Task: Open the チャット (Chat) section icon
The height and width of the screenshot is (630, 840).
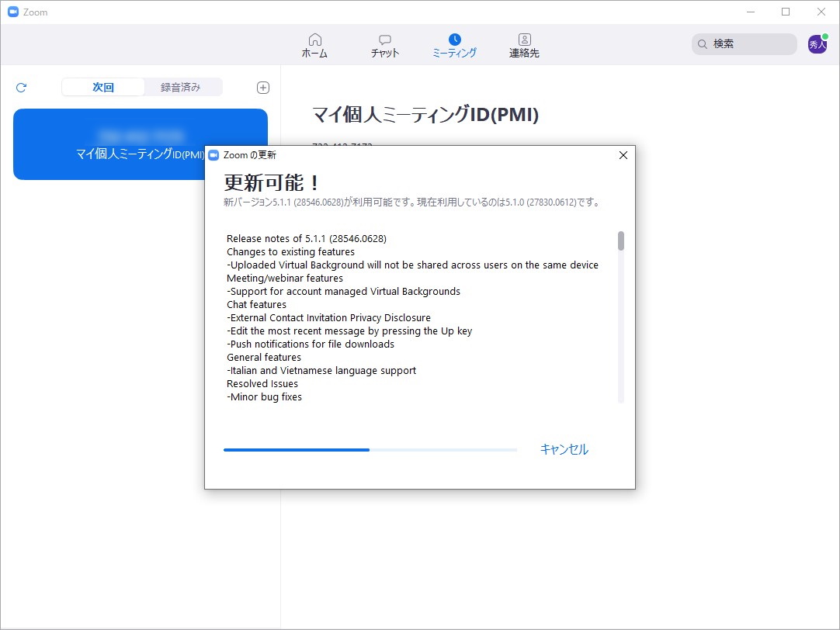Action: (x=384, y=40)
